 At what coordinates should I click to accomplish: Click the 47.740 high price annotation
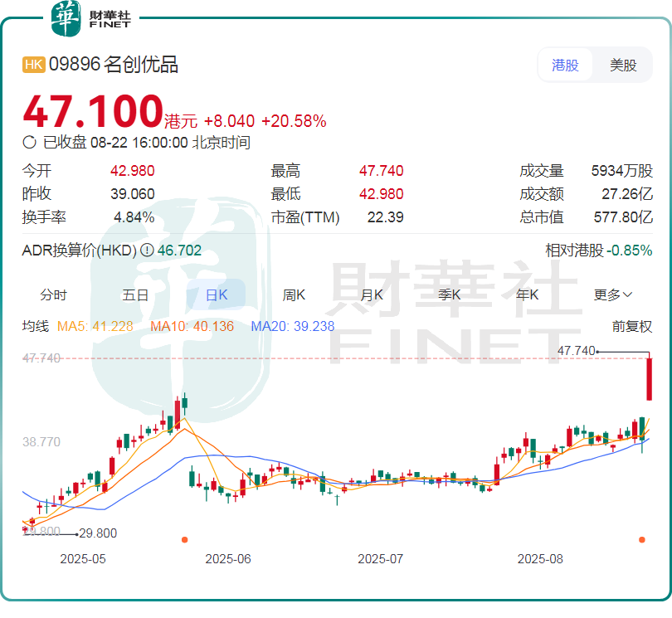[577, 351]
